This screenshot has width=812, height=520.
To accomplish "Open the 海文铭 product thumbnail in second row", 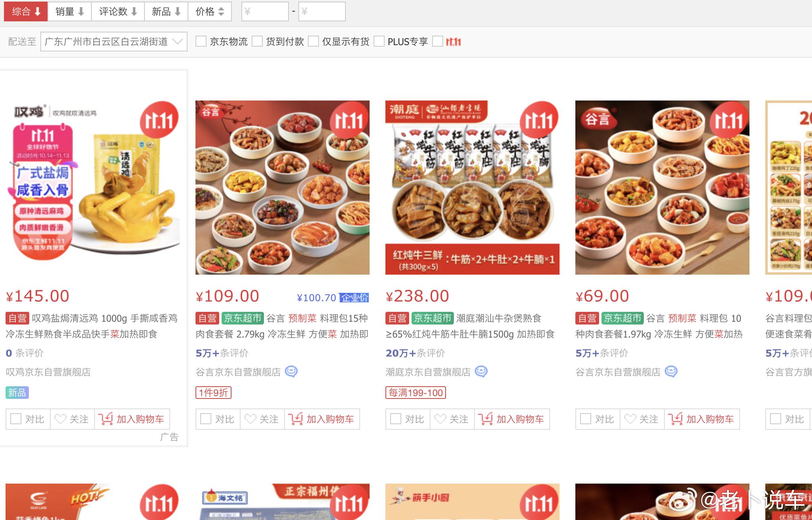I will pyautogui.click(x=283, y=502).
